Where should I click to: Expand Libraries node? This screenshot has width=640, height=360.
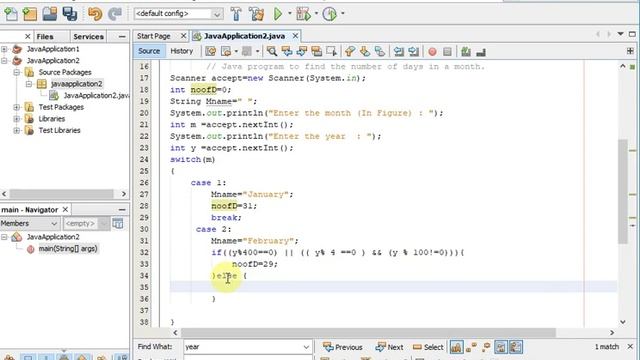pyautogui.click(x=16, y=119)
